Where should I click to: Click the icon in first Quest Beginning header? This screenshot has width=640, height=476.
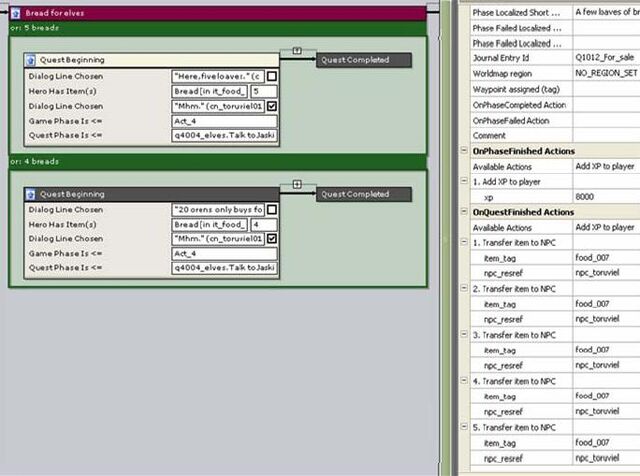coord(31,60)
